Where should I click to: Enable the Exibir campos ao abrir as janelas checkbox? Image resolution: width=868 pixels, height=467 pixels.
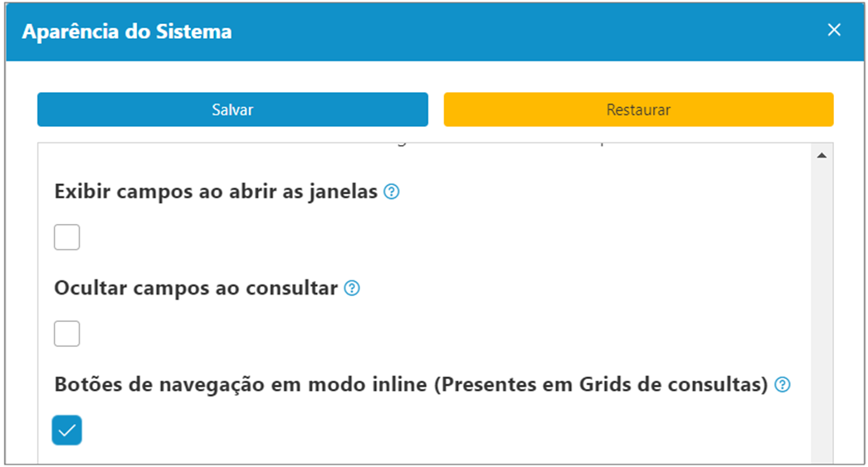(x=67, y=237)
